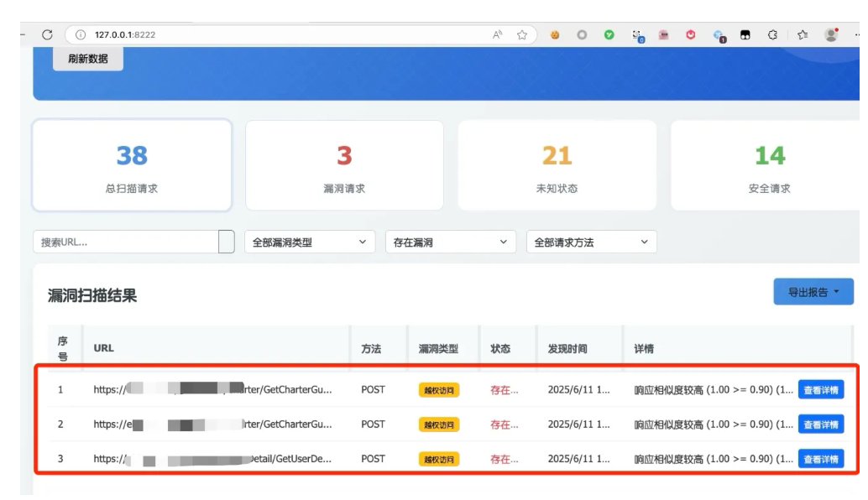
Task: Click the browser profile avatar
Action: 831,34
